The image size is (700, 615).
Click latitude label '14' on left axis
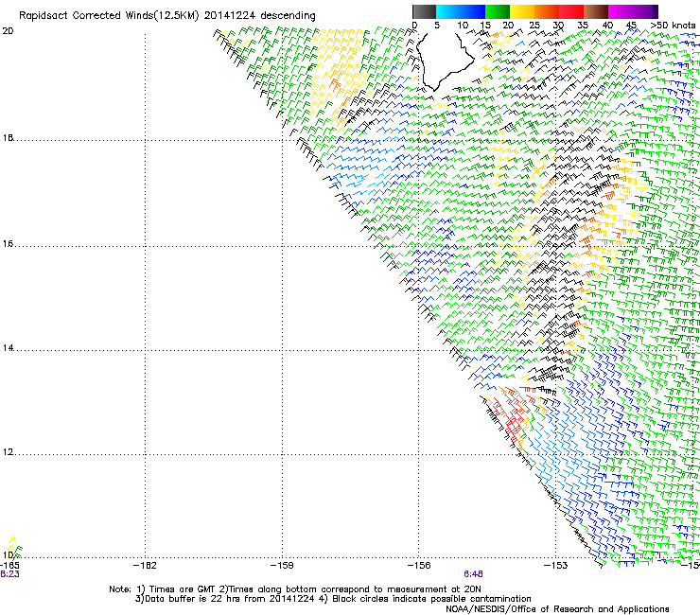point(8,348)
